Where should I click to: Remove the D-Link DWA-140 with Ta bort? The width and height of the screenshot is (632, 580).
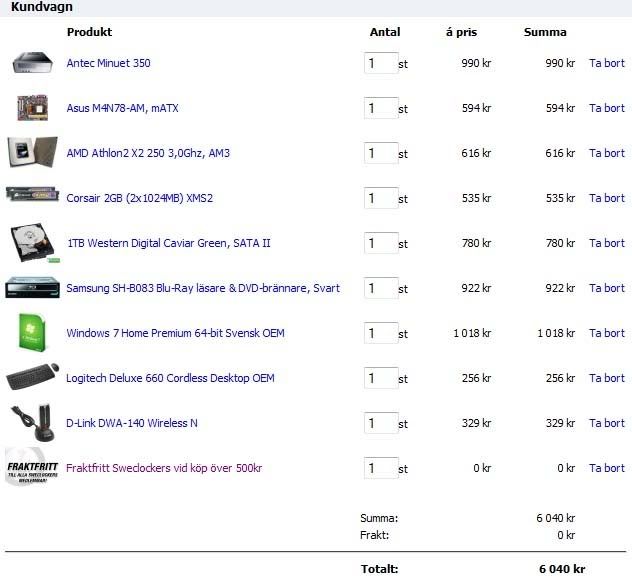point(606,423)
